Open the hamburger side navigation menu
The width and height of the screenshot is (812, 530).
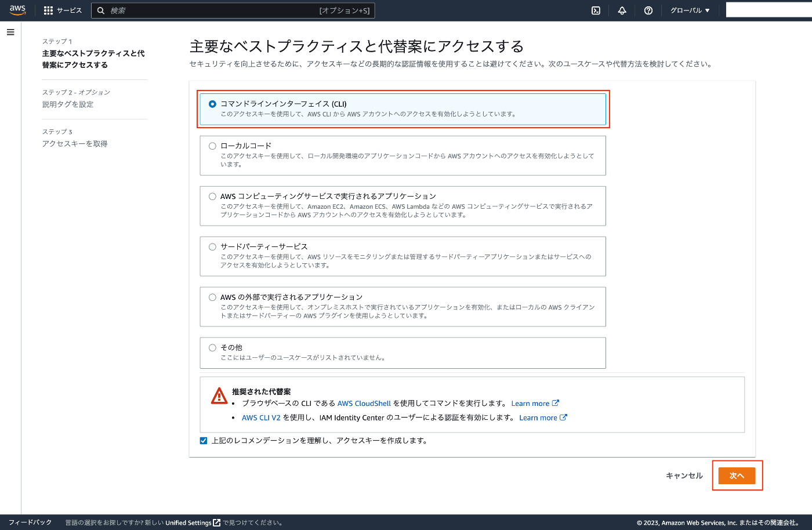[x=10, y=32]
